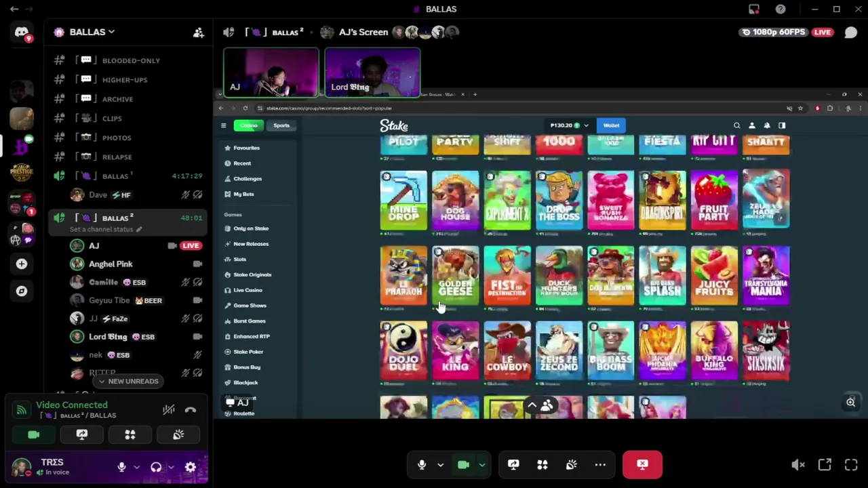Select AJ's camera video tile
This screenshot has width=868, height=488.
coord(271,72)
